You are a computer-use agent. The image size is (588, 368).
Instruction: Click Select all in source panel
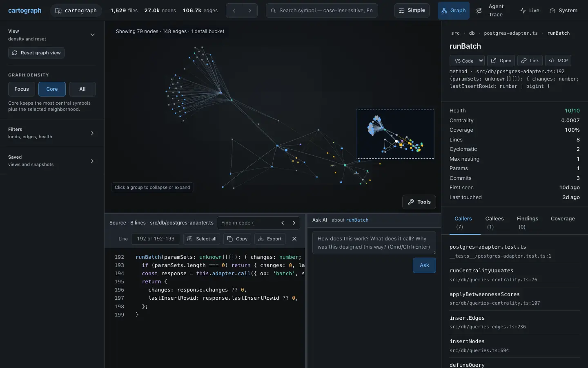click(x=202, y=239)
